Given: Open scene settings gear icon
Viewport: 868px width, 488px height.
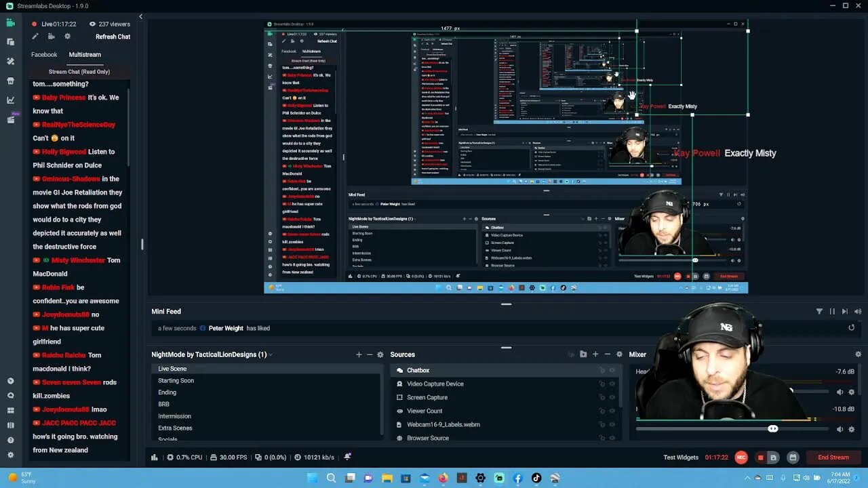Looking at the screenshot, I should (380, 354).
